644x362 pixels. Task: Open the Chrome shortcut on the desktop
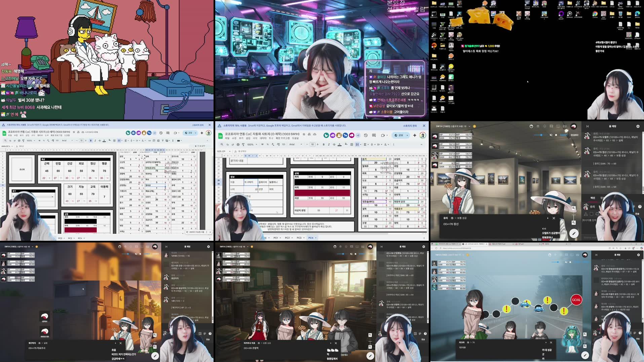tap(595, 14)
